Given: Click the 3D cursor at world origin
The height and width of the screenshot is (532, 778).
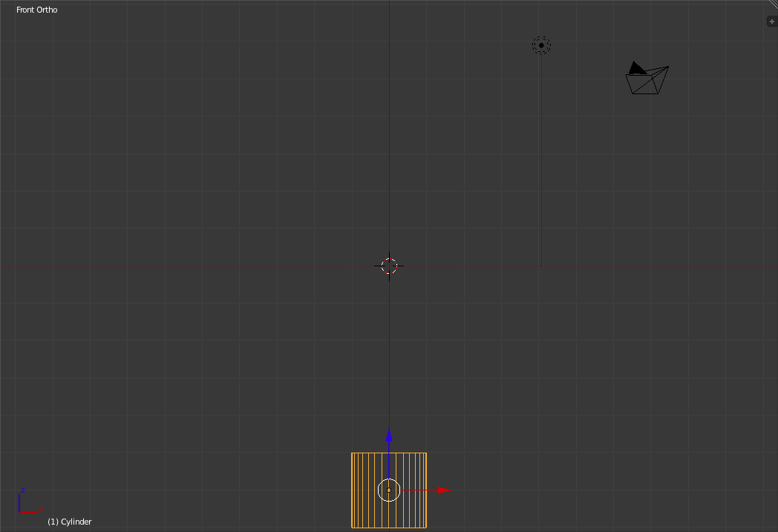Looking at the screenshot, I should tap(390, 266).
